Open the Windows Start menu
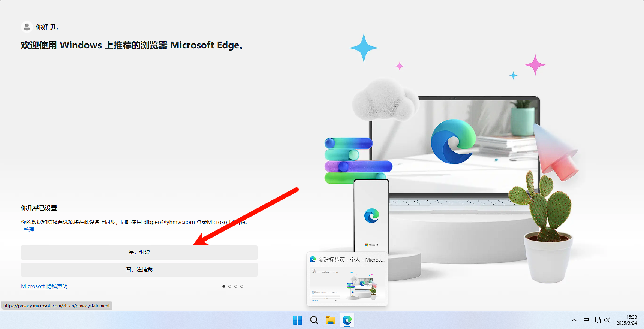644x329 pixels. [x=298, y=320]
